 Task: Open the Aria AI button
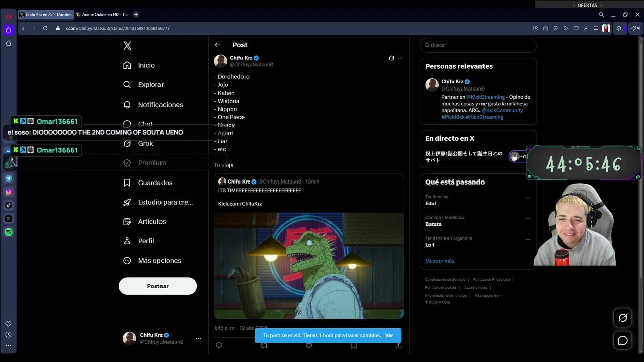pyautogui.click(x=636, y=28)
